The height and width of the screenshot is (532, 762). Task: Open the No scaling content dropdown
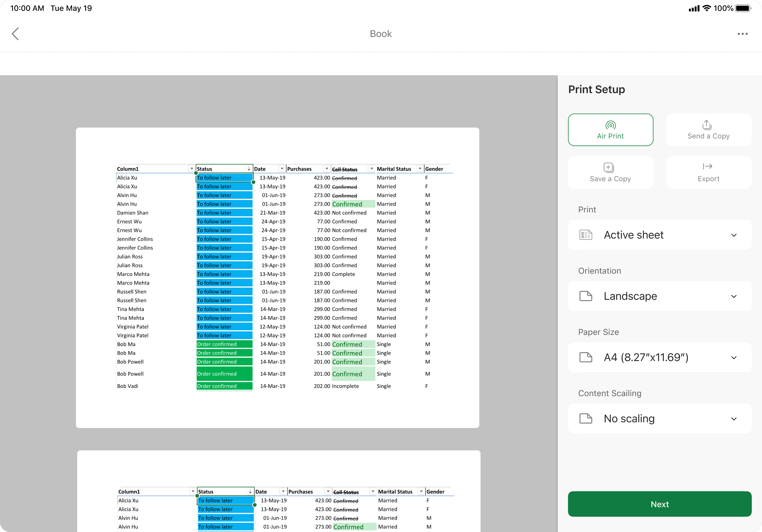pos(660,418)
